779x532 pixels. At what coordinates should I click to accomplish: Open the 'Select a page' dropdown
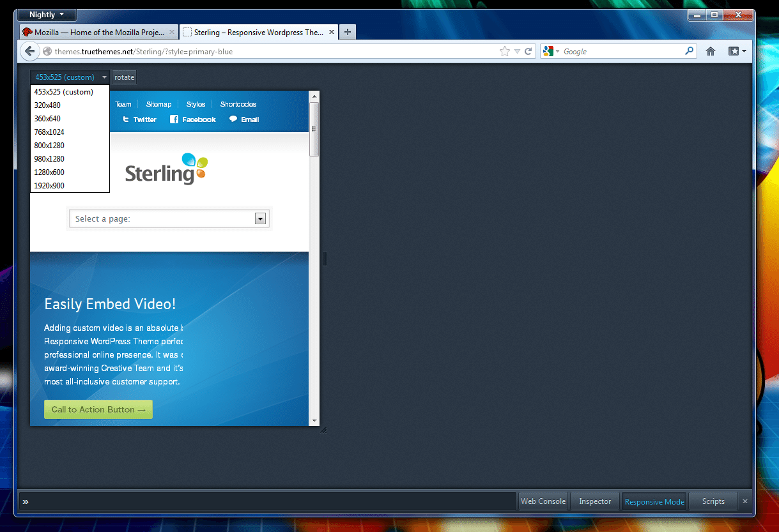169,218
